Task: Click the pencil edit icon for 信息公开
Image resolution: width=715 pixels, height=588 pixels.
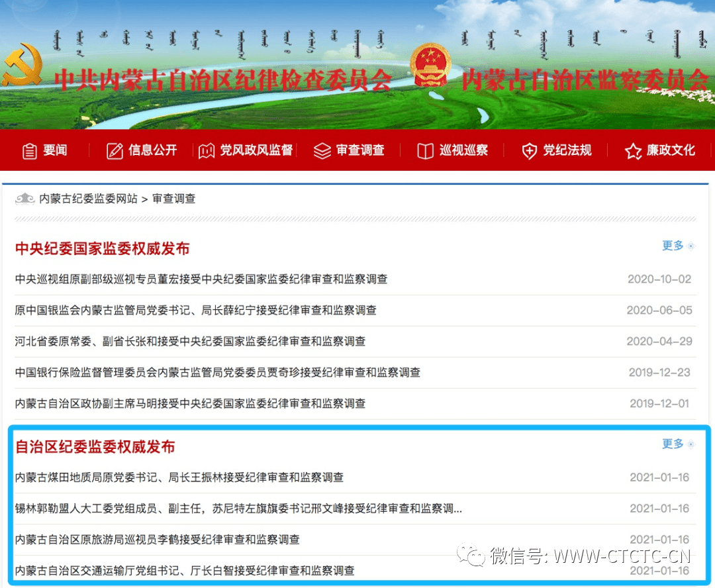Action: click(115, 151)
